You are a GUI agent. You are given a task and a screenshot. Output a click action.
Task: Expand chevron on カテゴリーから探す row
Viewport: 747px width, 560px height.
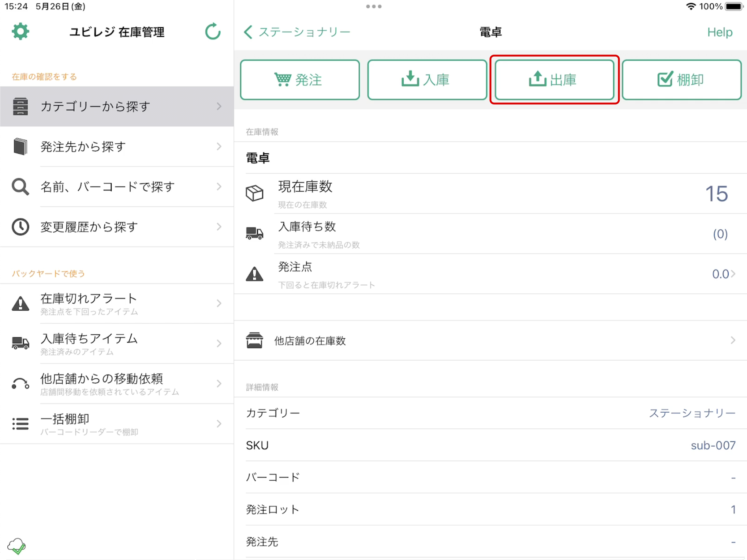point(219,106)
